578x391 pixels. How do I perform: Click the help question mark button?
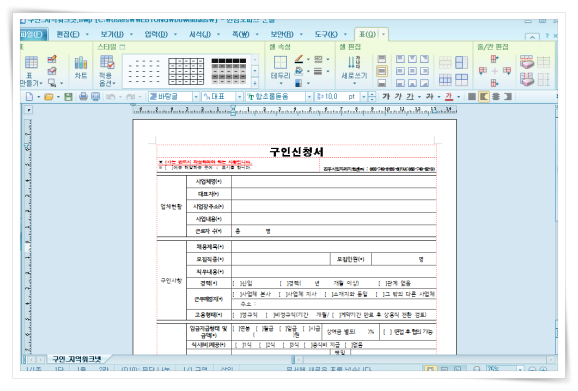point(547,36)
